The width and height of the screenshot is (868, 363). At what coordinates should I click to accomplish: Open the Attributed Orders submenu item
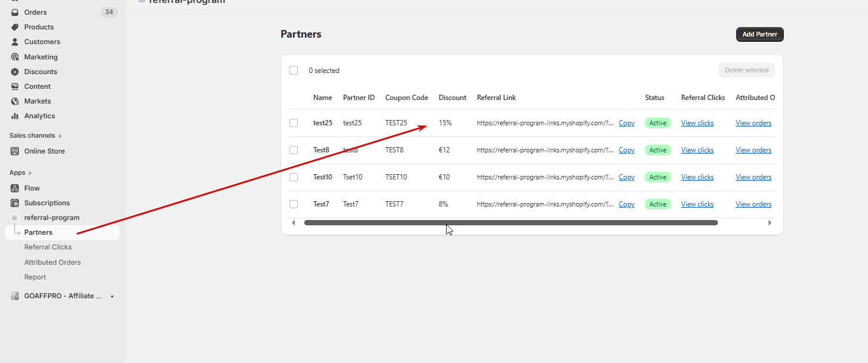coord(52,262)
